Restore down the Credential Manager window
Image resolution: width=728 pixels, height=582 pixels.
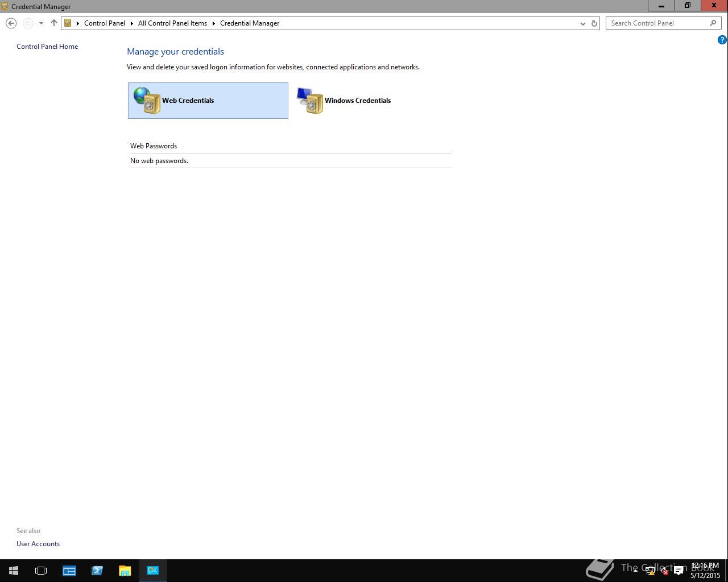pos(688,6)
